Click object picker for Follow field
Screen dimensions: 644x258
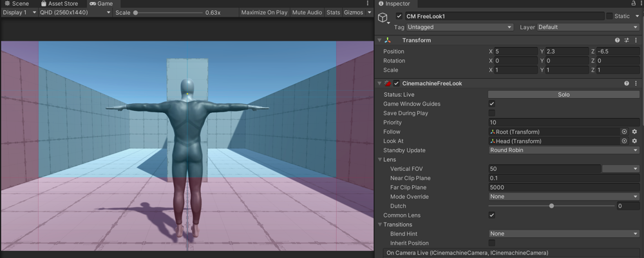pos(624,132)
